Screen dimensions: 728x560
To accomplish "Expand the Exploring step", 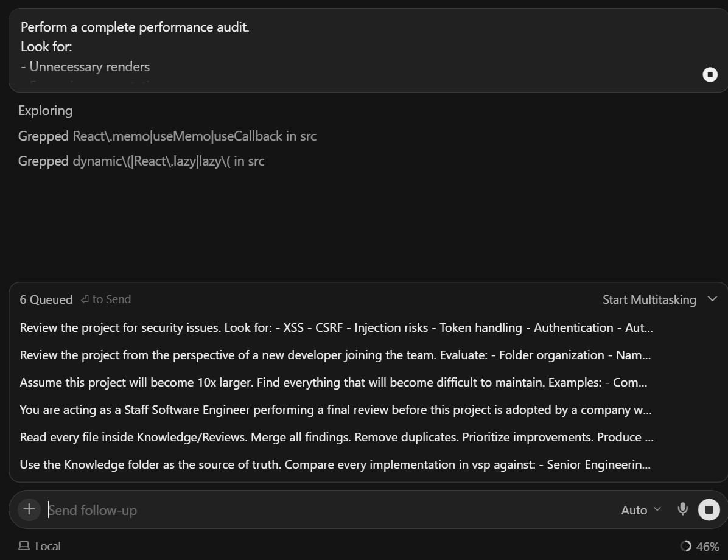I will pyautogui.click(x=46, y=111).
